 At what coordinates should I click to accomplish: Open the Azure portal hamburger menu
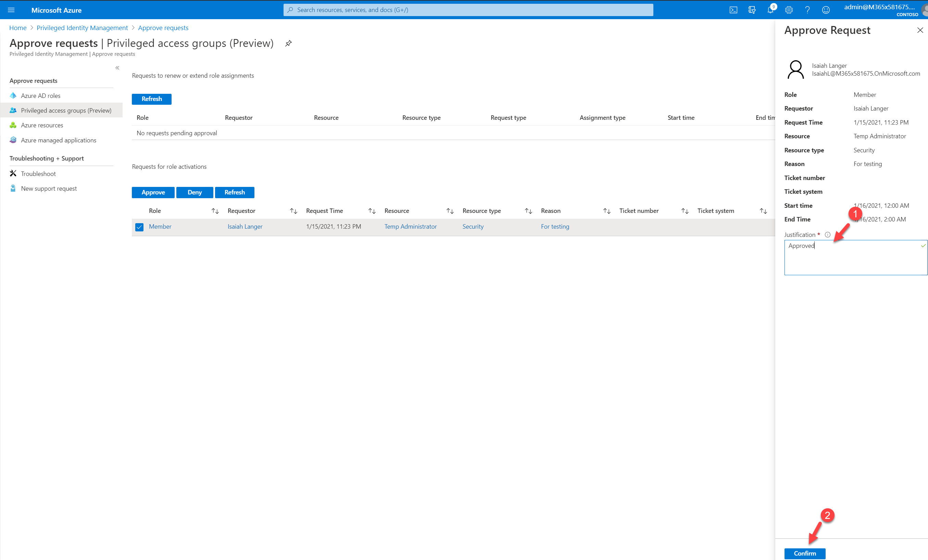tap(11, 10)
